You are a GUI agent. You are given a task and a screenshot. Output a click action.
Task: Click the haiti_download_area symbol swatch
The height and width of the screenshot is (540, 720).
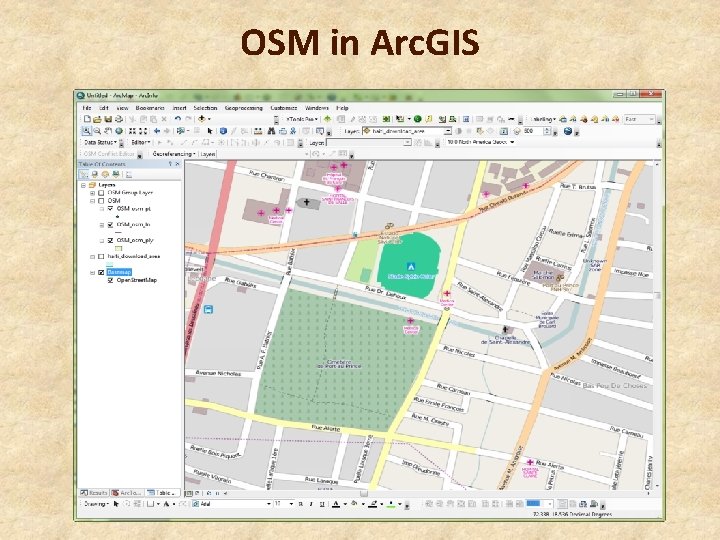(x=109, y=264)
